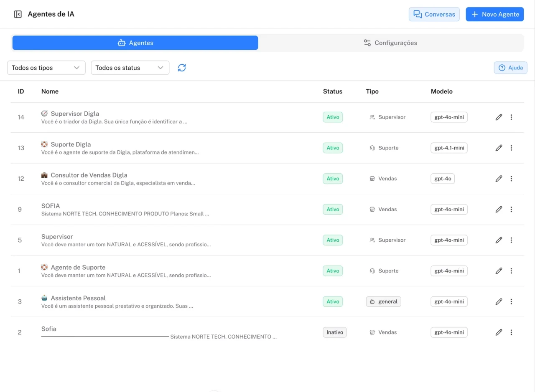Edit the Consultor de Vendas Digla agent
This screenshot has width=535, height=392.
[499, 179]
